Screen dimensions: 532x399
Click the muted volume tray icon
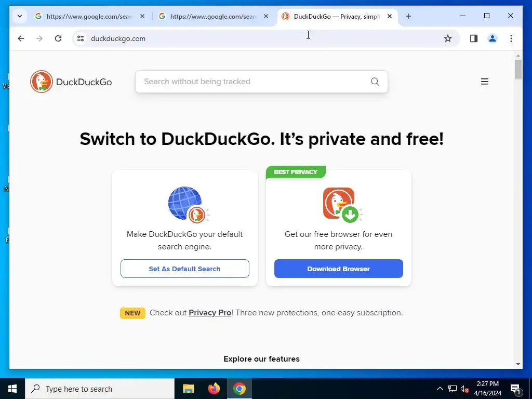(465, 389)
